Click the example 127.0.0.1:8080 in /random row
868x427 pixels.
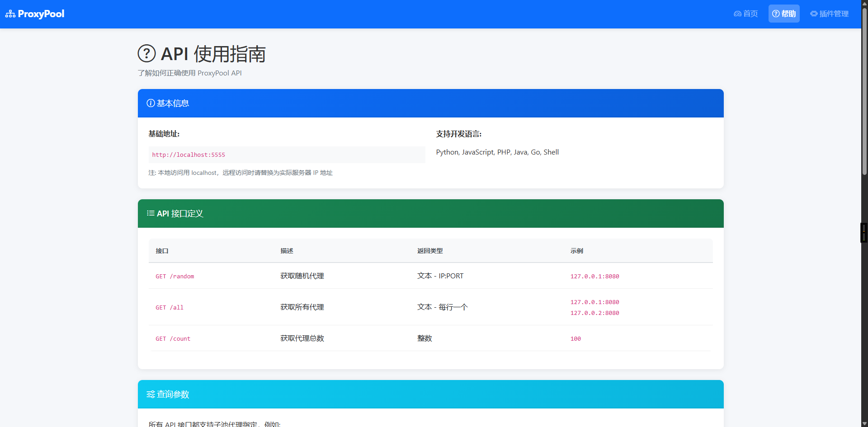pos(595,276)
